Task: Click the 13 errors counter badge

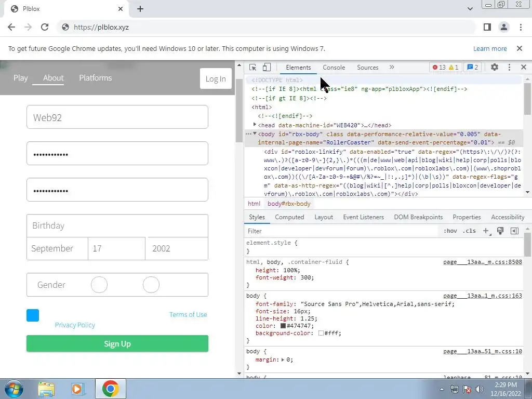Action: [438, 67]
